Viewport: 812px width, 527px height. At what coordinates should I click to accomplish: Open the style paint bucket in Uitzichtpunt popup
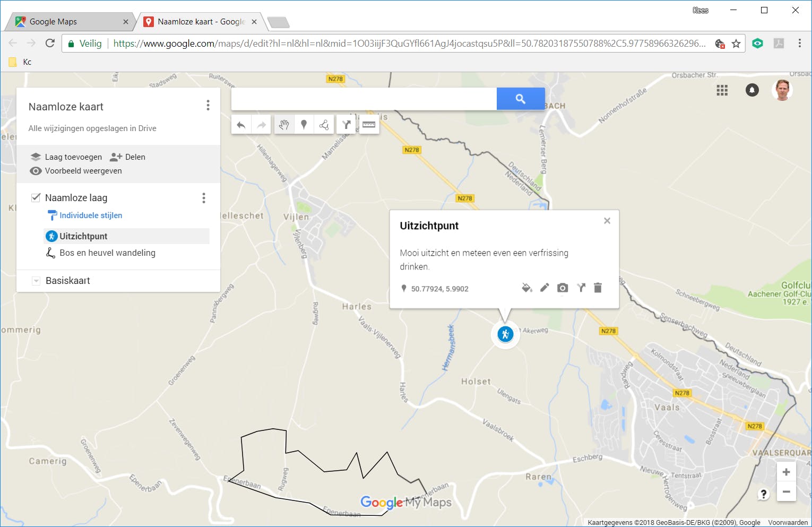(526, 288)
